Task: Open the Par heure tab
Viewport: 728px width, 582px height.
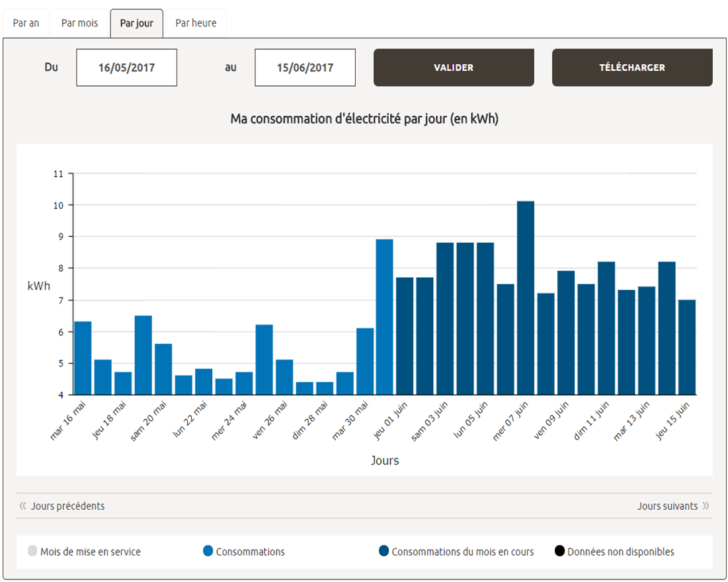Action: click(195, 22)
